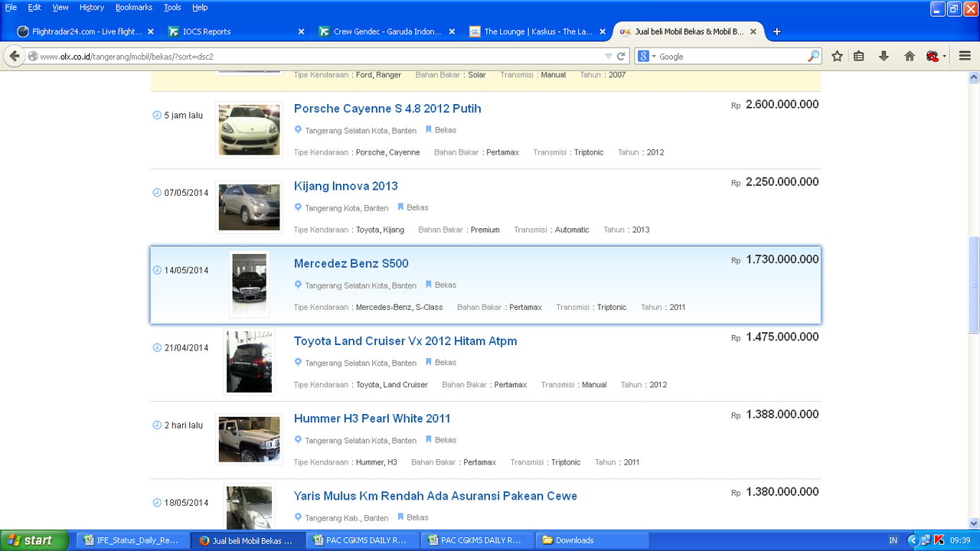
Task: Open a new tab with the plus button
Action: [776, 31]
